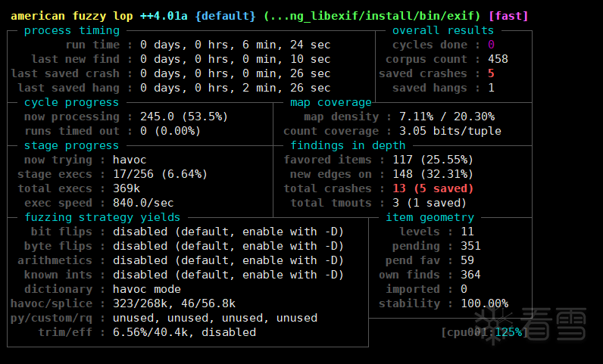The image size is (603, 364).
Task: Click the imported value '0'
Action: pos(464,289)
